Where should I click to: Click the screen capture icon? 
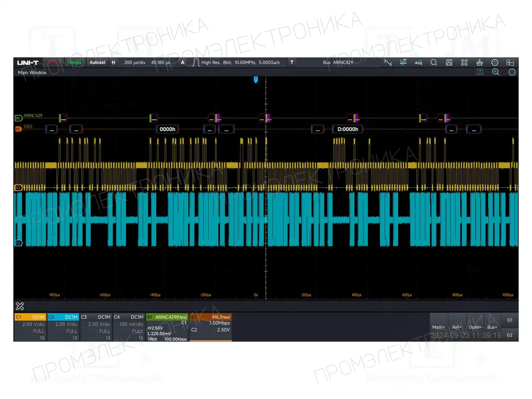click(464, 62)
